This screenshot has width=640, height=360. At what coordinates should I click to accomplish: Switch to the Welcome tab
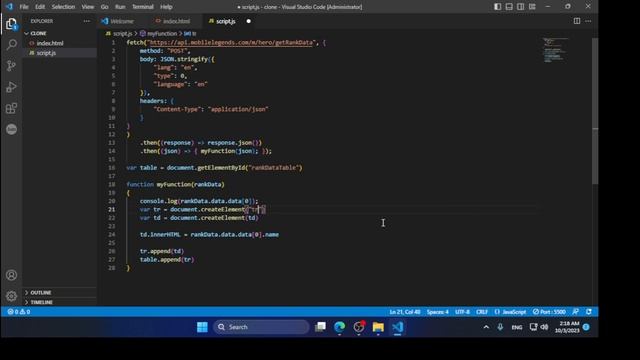(122, 21)
